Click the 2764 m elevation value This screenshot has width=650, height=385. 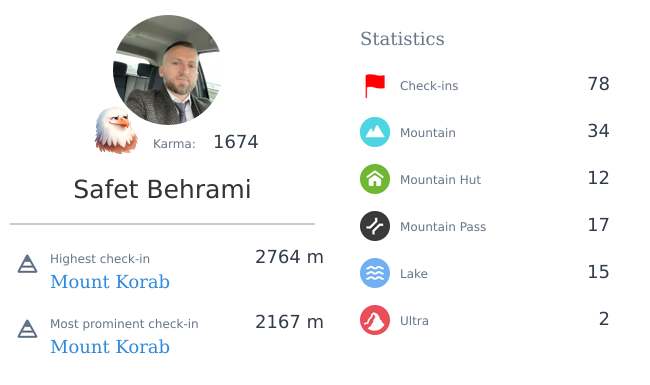289,257
